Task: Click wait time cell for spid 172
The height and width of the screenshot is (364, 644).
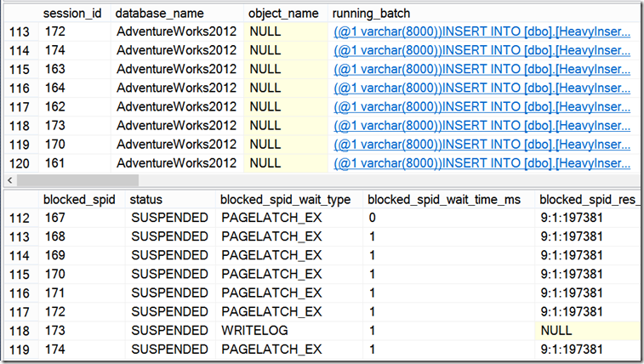Action: click(x=449, y=312)
